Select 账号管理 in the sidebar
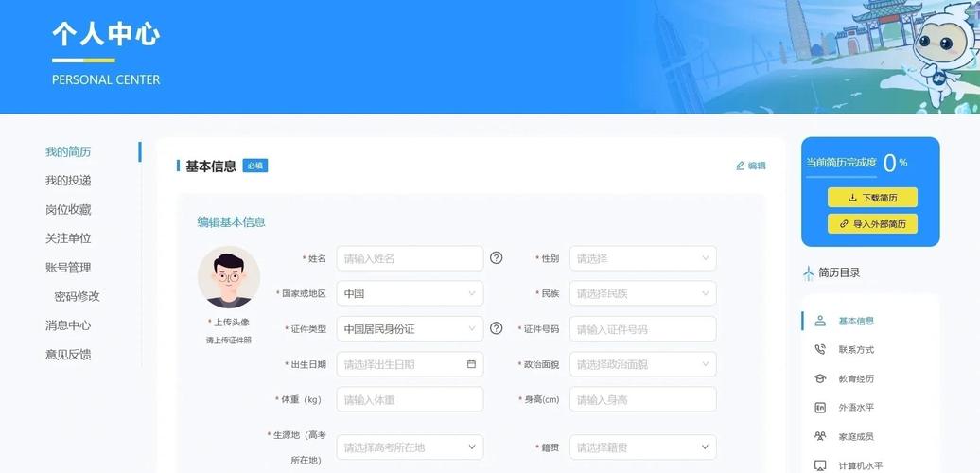The image size is (980, 473). click(x=68, y=268)
